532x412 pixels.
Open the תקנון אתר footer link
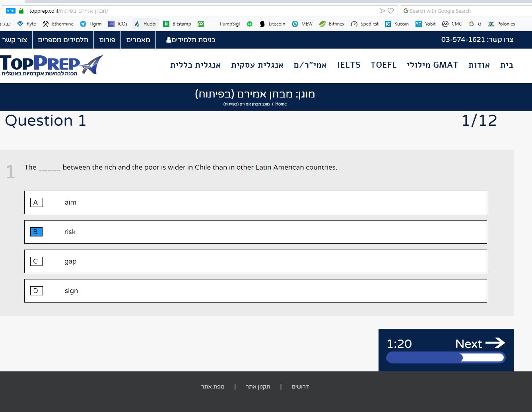[x=258, y=387]
